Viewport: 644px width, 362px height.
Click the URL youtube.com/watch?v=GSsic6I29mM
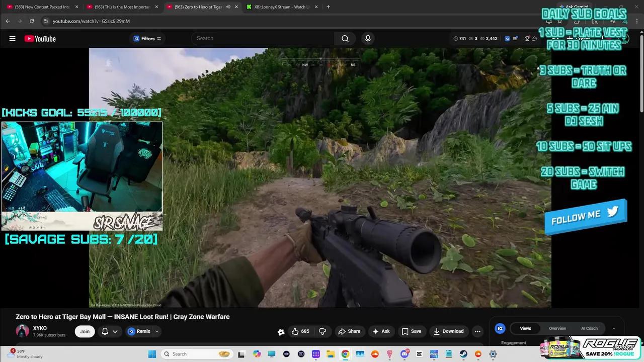tap(91, 21)
